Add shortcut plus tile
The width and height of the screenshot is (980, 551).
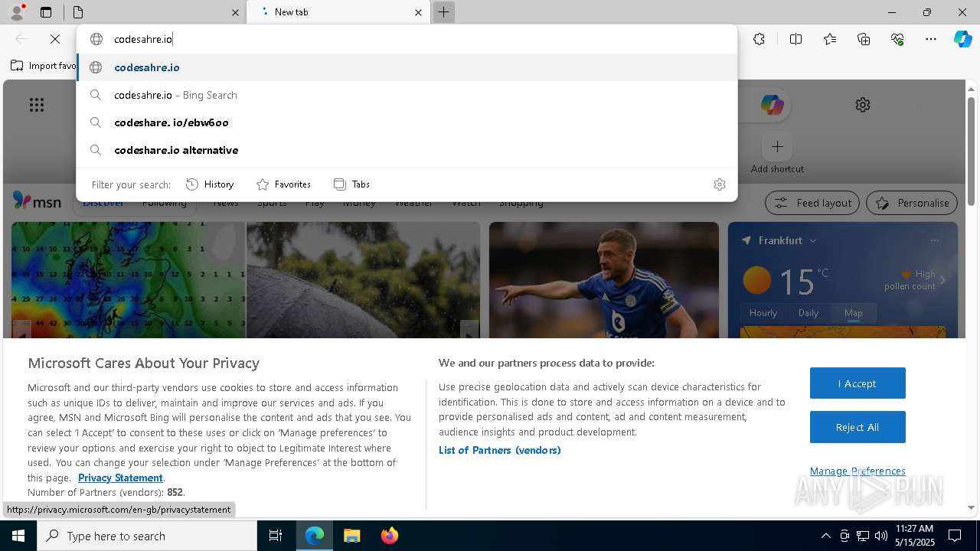[x=777, y=146]
